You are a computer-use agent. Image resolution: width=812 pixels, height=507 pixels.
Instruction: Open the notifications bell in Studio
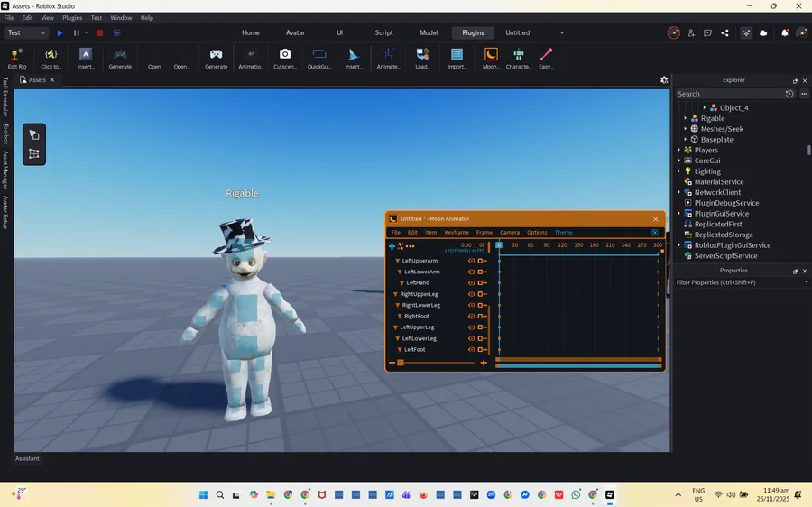[x=785, y=32]
